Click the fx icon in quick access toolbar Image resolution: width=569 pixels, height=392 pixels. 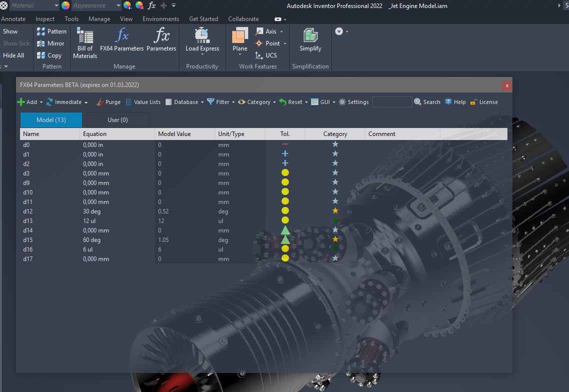point(152,5)
